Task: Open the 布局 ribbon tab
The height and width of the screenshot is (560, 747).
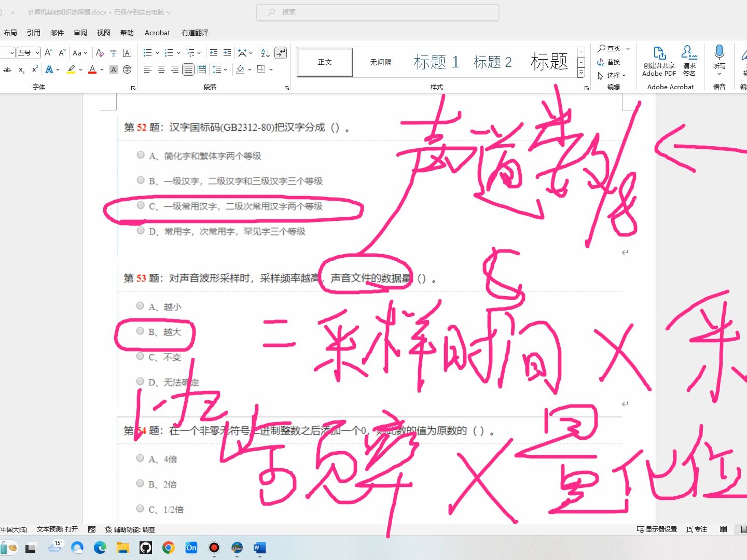Action: tap(10, 32)
